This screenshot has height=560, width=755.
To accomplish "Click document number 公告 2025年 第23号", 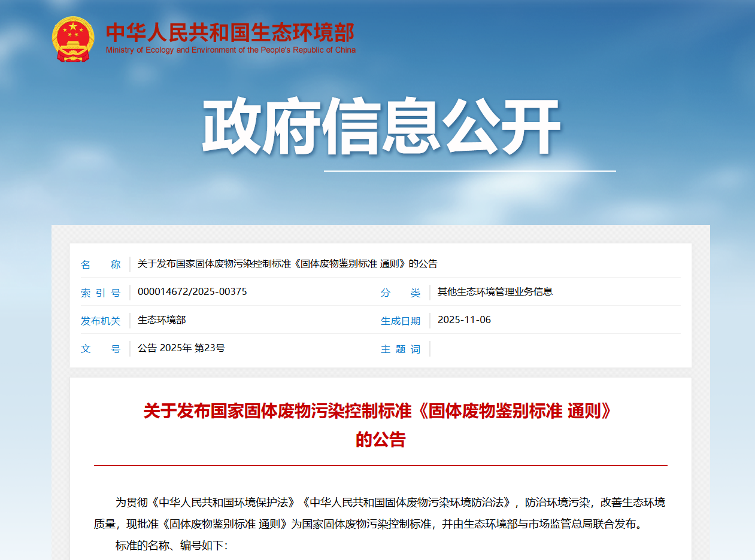I will [x=181, y=348].
